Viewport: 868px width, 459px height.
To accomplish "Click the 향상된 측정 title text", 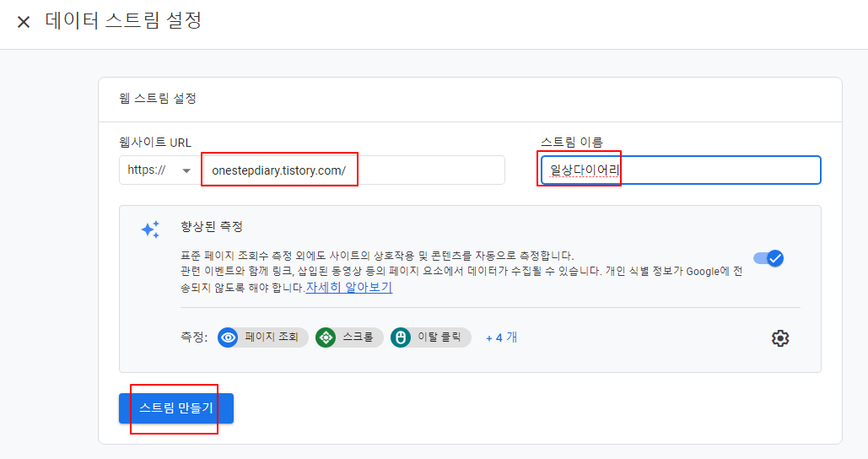I will coord(212,226).
